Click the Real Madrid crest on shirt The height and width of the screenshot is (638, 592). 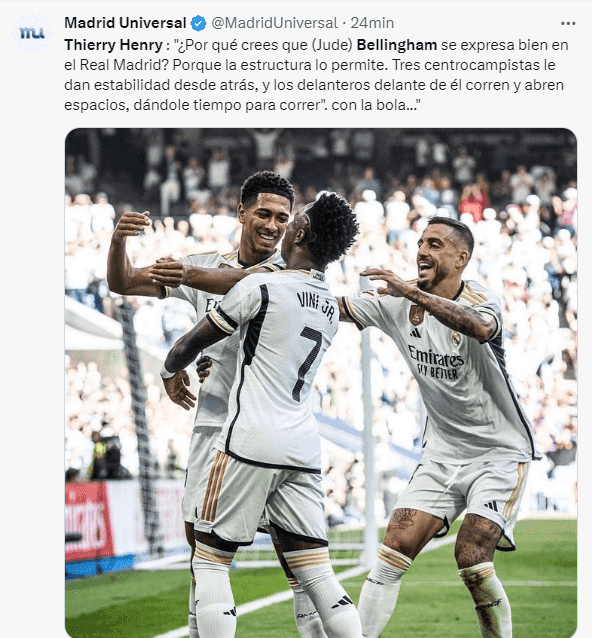(x=457, y=339)
